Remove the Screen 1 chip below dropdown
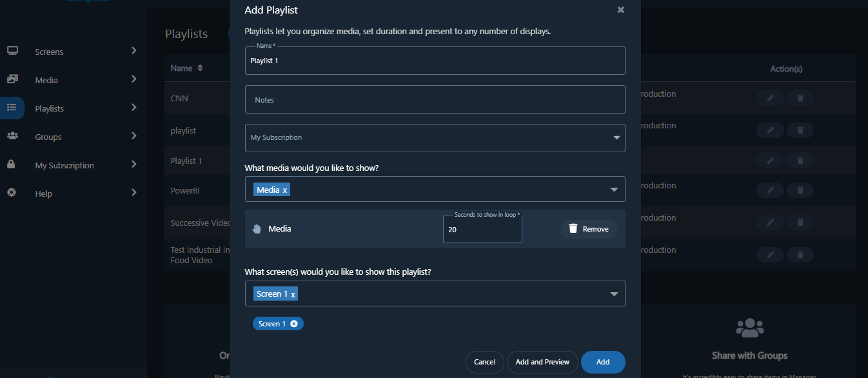Image resolution: width=868 pixels, height=378 pixels. pyautogui.click(x=294, y=324)
